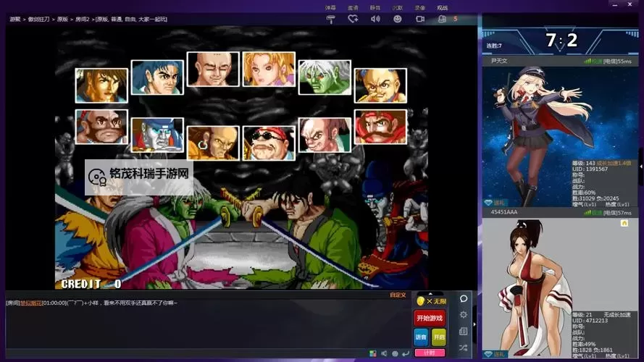This screenshot has height=362, width=644.
Task: Open settings gear icon near chat
Action: tap(464, 315)
